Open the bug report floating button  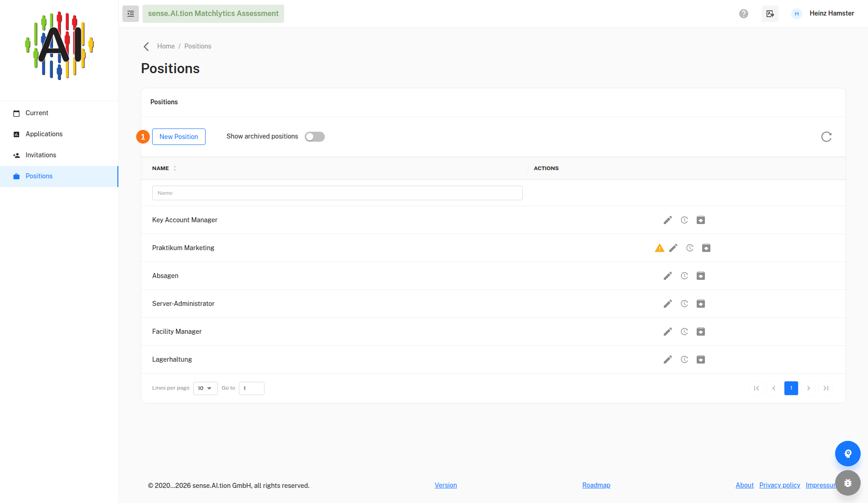(848, 483)
